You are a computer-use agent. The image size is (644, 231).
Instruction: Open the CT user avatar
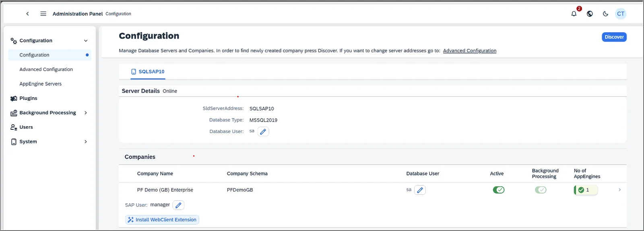pos(621,14)
